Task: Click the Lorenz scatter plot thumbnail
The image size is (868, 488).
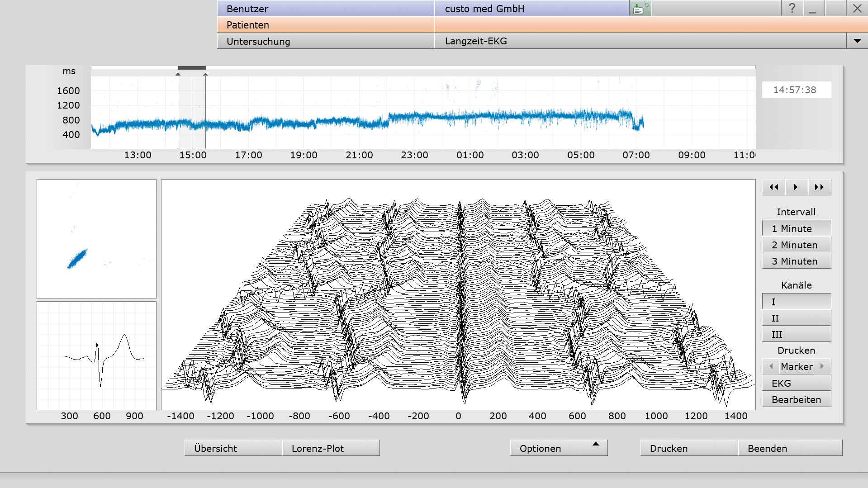Action: click(96, 239)
